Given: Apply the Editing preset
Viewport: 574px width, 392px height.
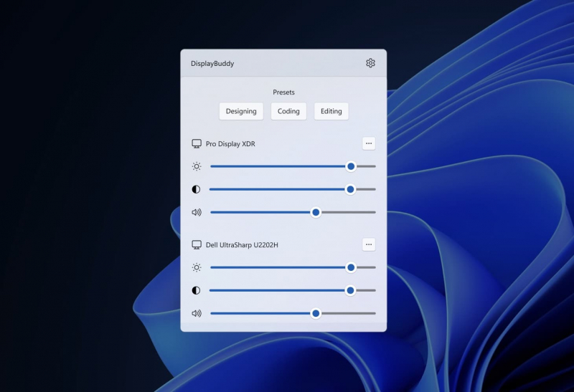Looking at the screenshot, I should click(331, 111).
